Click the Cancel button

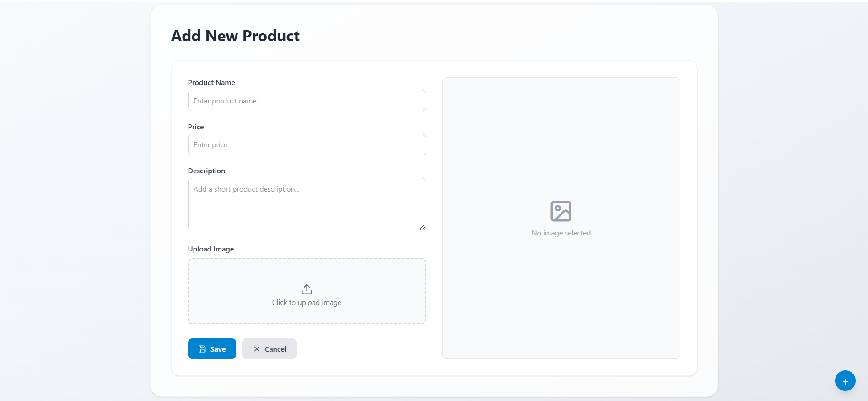tap(269, 348)
